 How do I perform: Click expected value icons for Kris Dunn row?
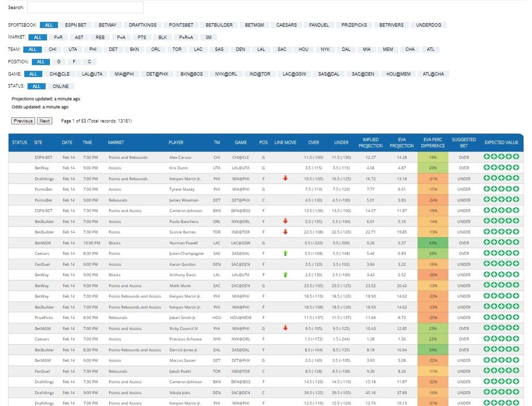(x=501, y=167)
